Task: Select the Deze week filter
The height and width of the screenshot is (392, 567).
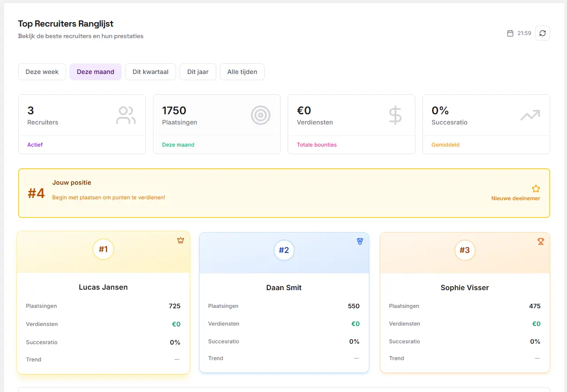Action: tap(42, 72)
